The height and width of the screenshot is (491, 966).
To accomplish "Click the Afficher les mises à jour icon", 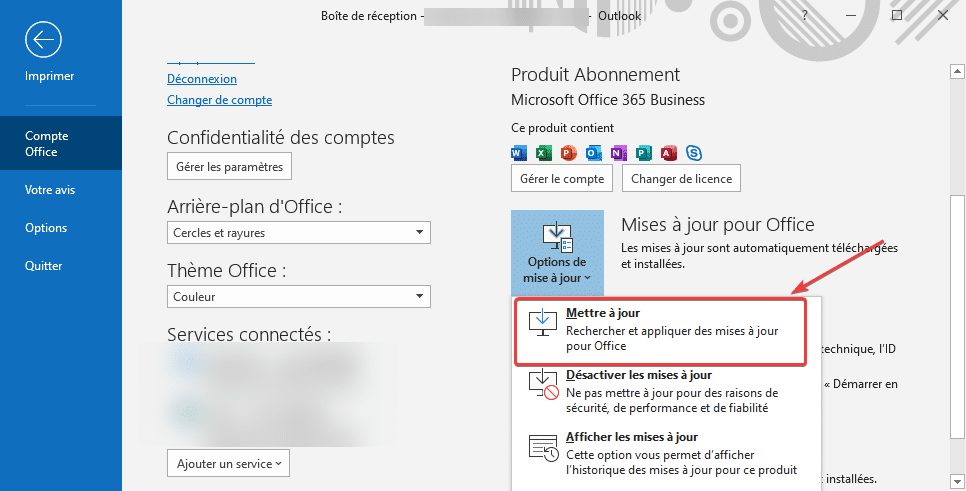I will pos(543,447).
